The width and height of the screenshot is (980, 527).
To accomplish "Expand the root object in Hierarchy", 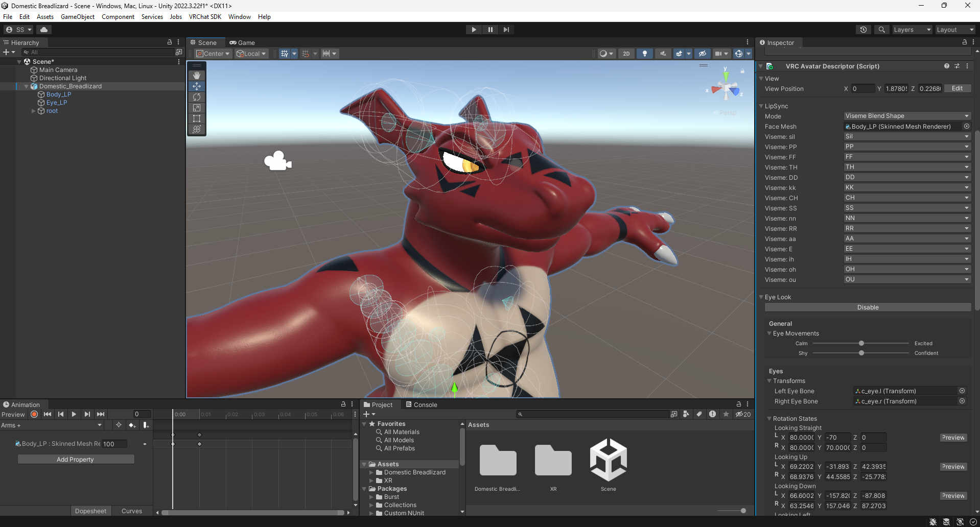I will click(x=34, y=111).
